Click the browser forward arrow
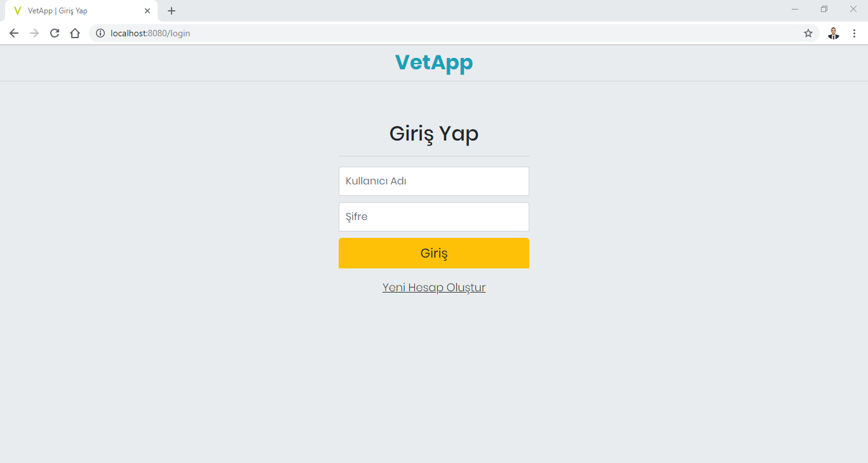The height and width of the screenshot is (463, 868). pos(34,33)
